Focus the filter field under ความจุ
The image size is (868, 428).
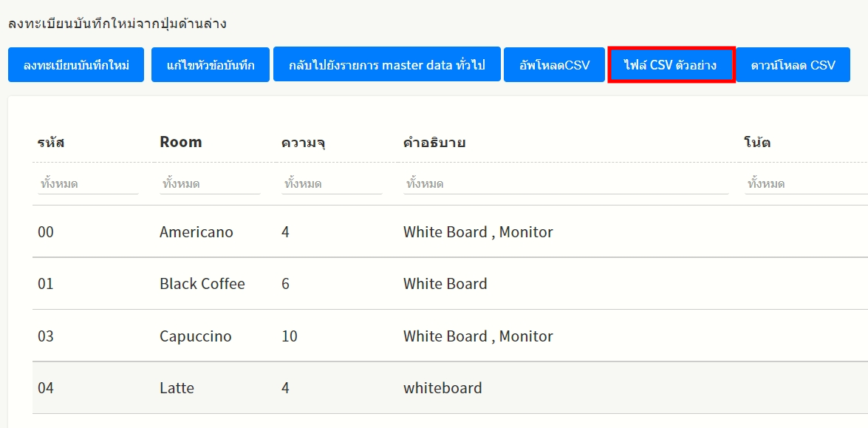point(332,183)
